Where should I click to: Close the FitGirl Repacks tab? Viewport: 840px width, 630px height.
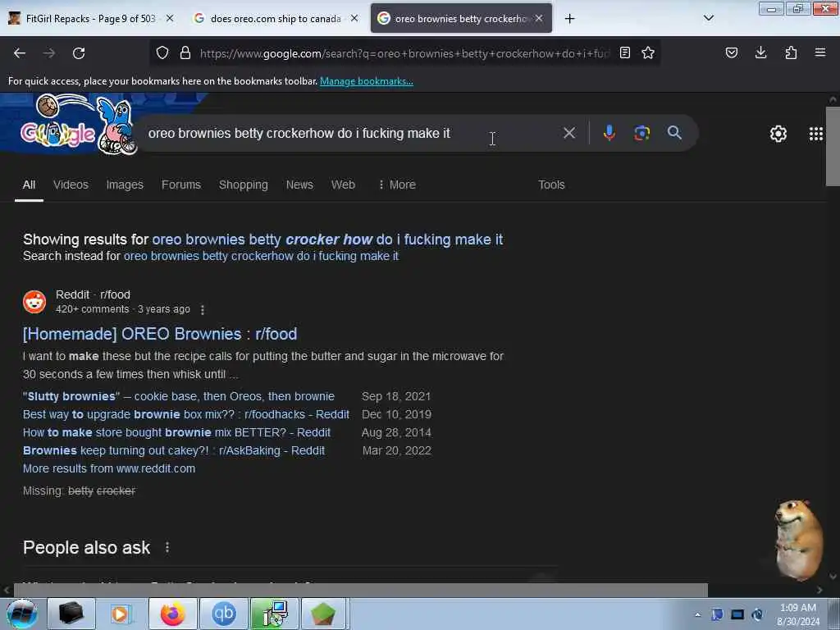170,18
